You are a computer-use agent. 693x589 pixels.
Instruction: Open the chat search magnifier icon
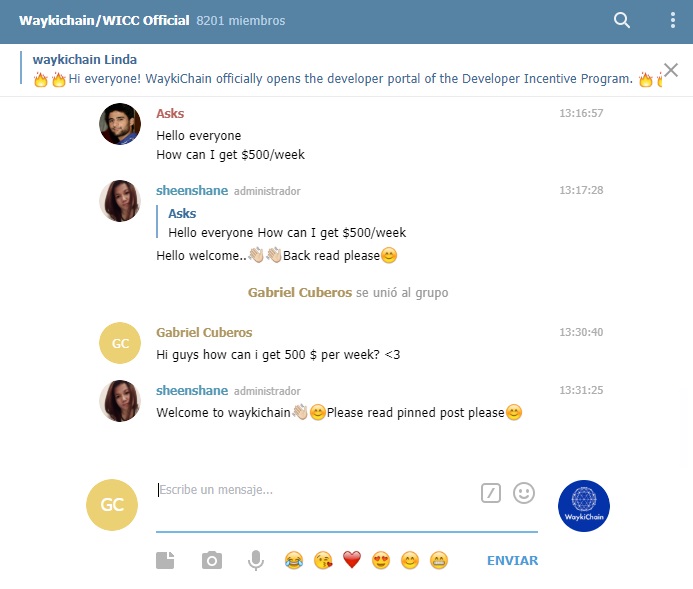click(621, 20)
